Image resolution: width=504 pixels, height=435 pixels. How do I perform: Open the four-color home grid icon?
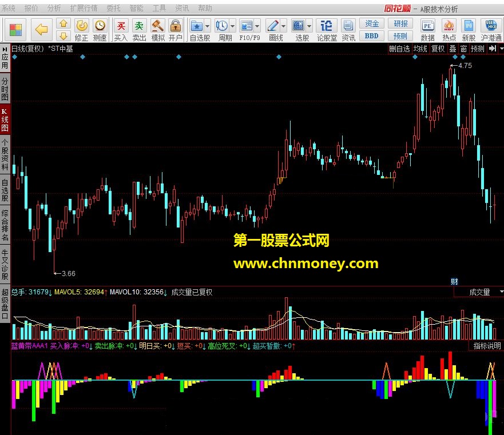(x=15, y=30)
